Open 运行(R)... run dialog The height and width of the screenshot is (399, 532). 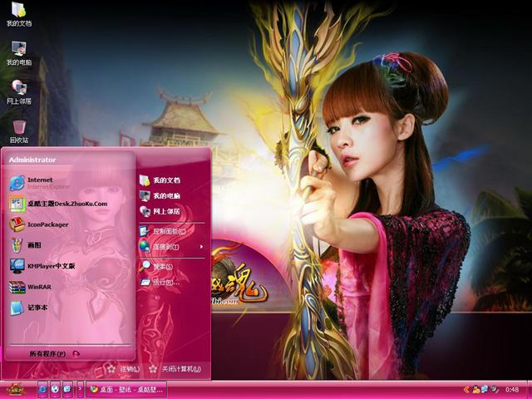click(x=159, y=282)
